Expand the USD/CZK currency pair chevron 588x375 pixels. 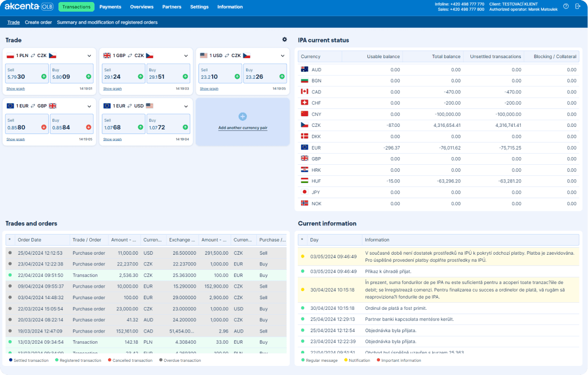coord(283,56)
